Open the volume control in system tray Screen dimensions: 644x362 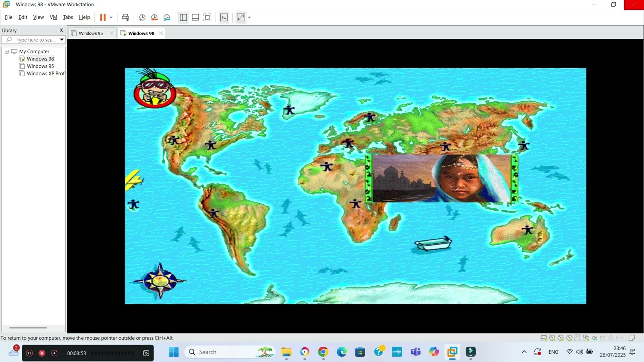click(x=580, y=352)
